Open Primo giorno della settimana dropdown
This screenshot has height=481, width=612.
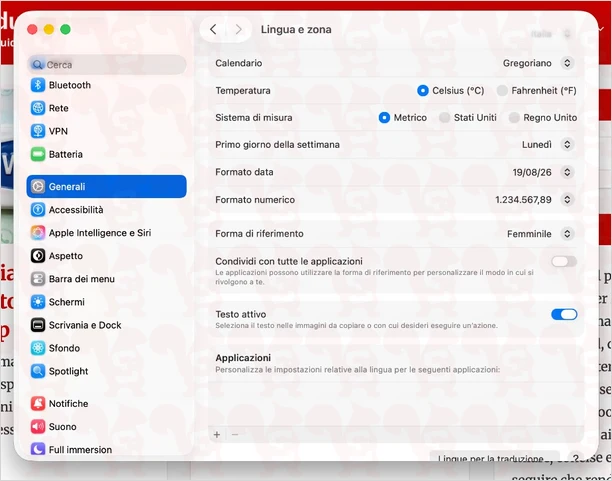pyautogui.click(x=567, y=144)
